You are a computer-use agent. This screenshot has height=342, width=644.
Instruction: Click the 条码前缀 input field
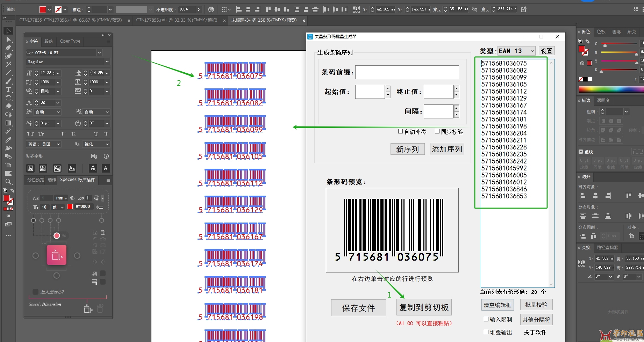pyautogui.click(x=407, y=72)
